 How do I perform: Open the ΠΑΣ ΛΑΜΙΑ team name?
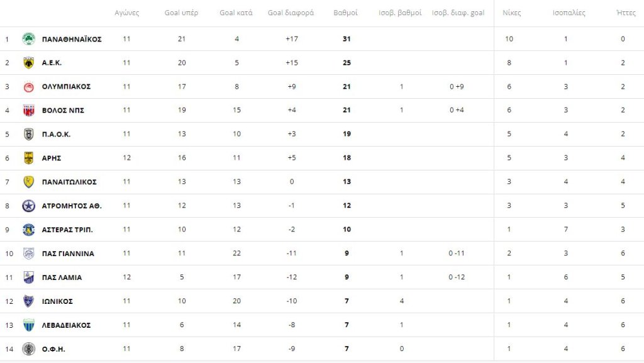pyautogui.click(x=62, y=277)
